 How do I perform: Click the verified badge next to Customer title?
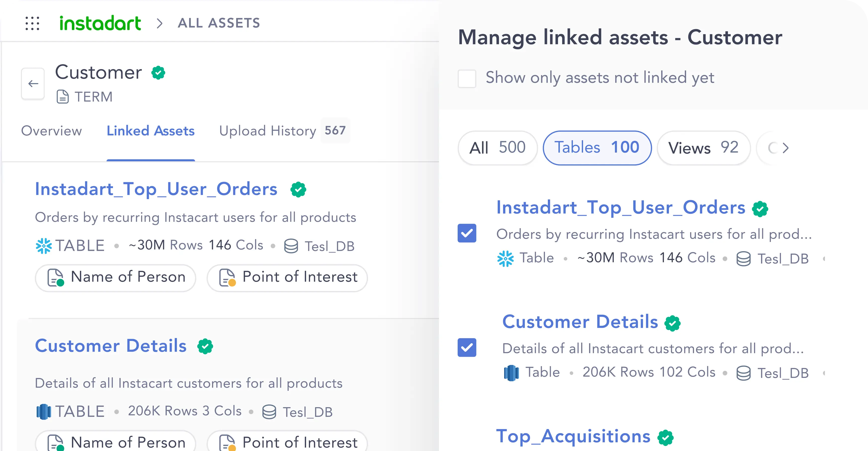click(158, 72)
